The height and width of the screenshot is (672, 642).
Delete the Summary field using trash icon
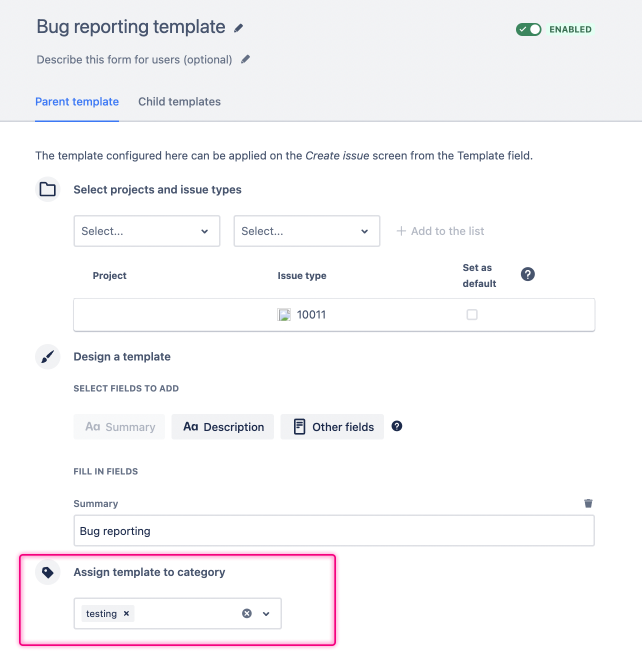click(x=588, y=503)
